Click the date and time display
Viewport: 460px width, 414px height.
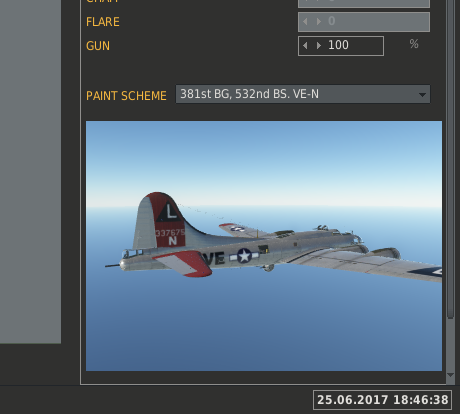[382, 400]
